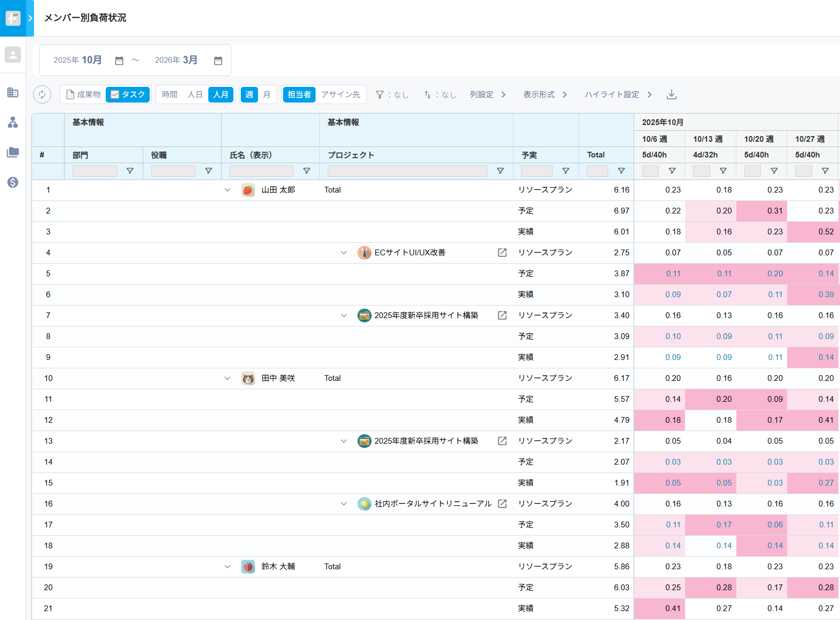Viewport: 840px width, 620px height.
Task: Click the プロジェクト column filter input
Action: point(407,171)
